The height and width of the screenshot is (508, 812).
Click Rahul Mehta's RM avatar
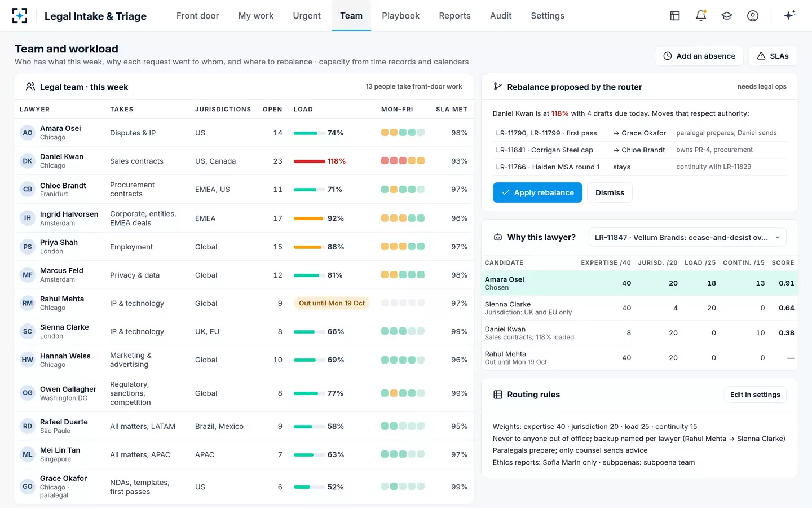[28, 303]
